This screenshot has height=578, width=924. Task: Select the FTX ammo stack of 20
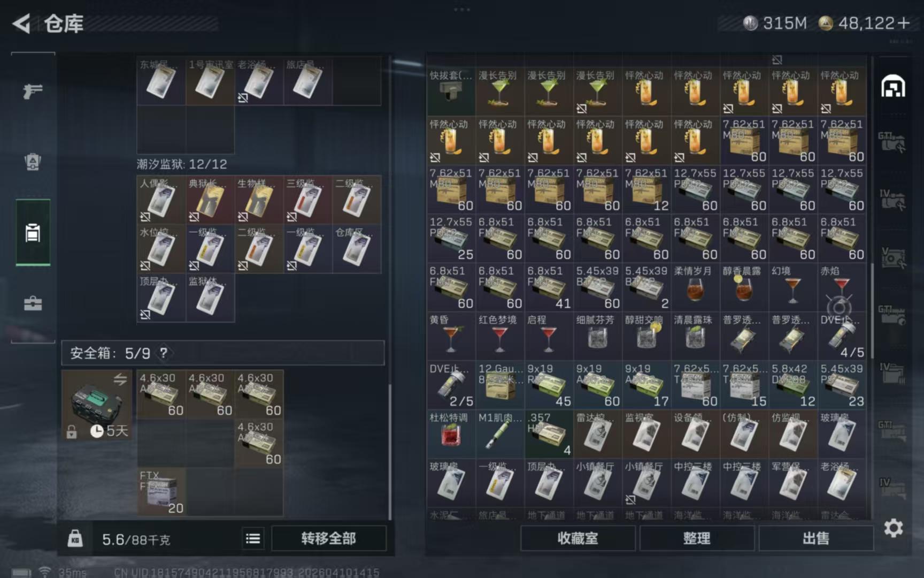coord(161,492)
